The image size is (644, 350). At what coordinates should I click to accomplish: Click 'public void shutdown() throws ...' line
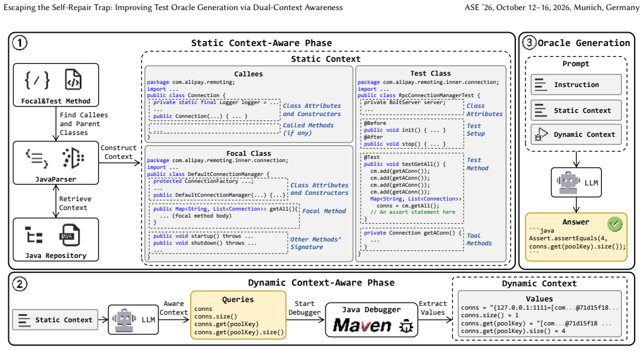(205, 243)
